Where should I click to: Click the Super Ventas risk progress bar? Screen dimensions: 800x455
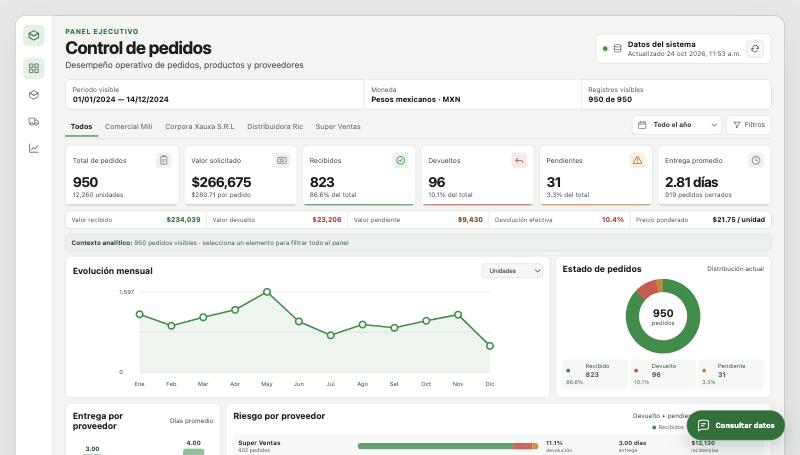tap(448, 446)
